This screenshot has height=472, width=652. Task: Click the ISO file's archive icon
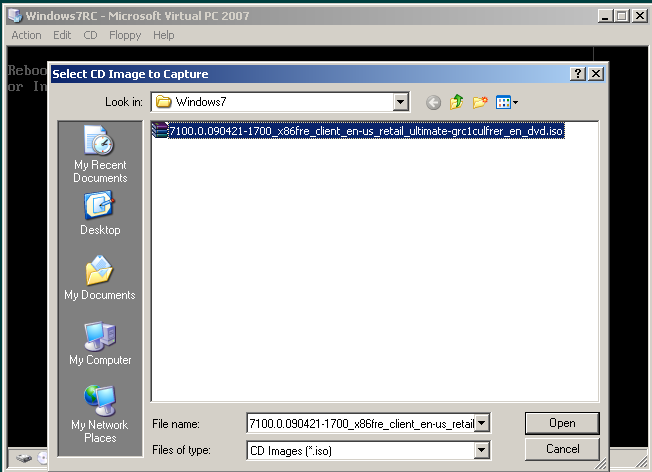pos(160,130)
